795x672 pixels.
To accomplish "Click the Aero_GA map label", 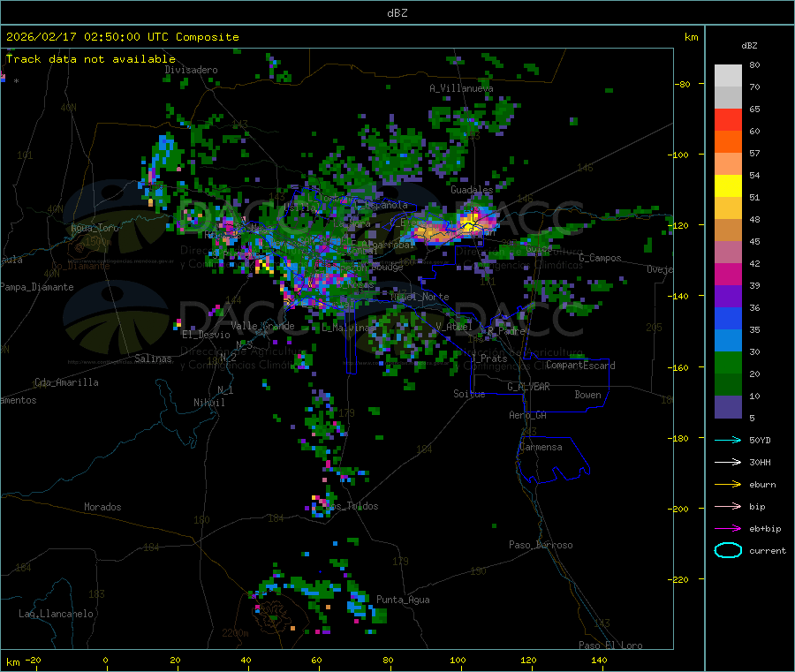I will (x=528, y=415).
